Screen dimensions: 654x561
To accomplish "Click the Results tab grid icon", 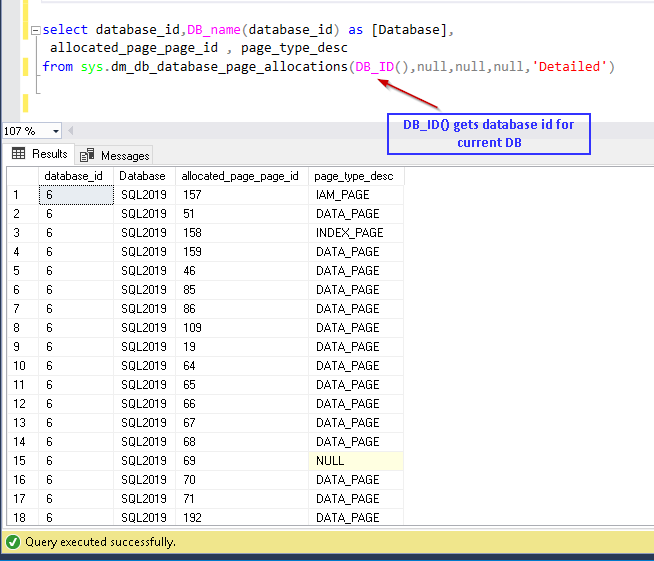I will [18, 154].
